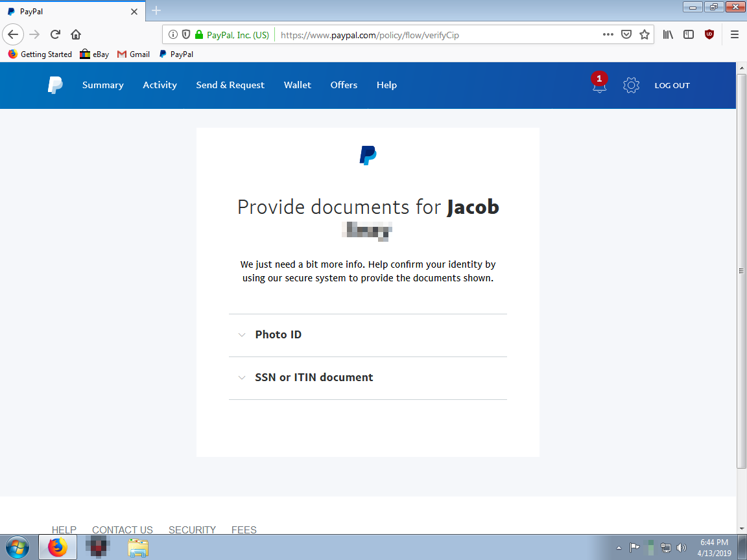This screenshot has height=560, width=747.
Task: Go back using the browser back arrow
Action: point(14,34)
